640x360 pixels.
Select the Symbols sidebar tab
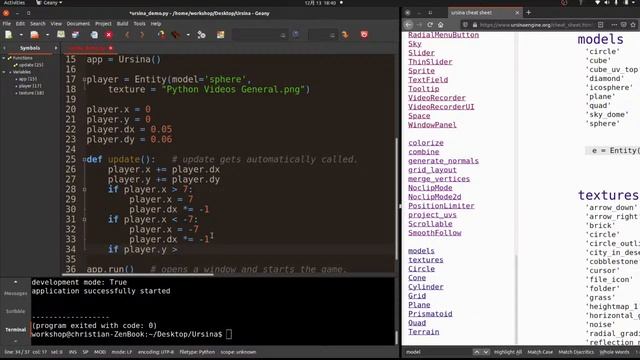point(30,48)
